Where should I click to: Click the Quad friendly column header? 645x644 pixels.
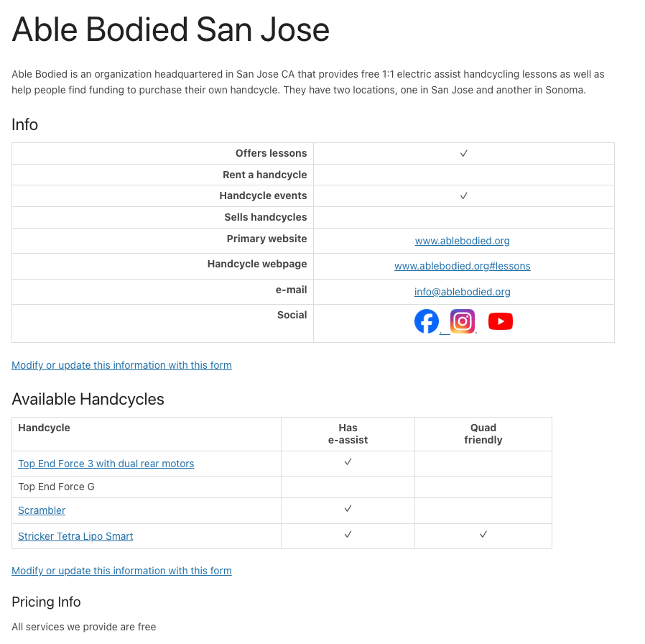point(483,433)
